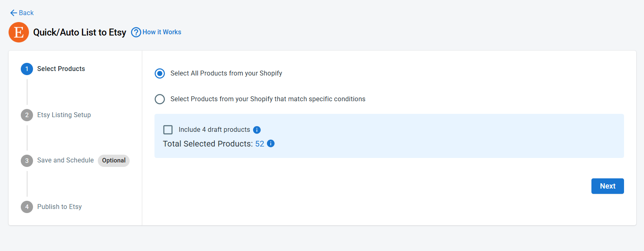
Task: Click step 3 circle for Save and Schedule
Action: point(27,161)
